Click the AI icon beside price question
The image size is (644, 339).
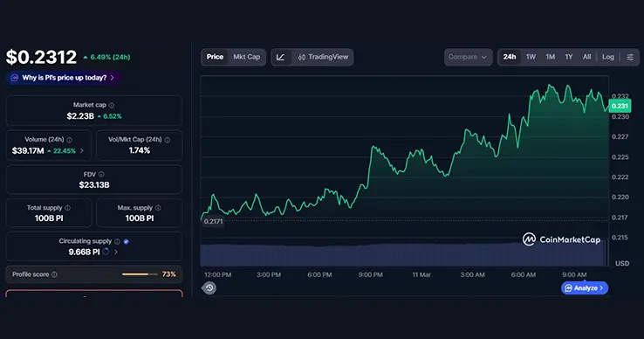pyautogui.click(x=15, y=78)
